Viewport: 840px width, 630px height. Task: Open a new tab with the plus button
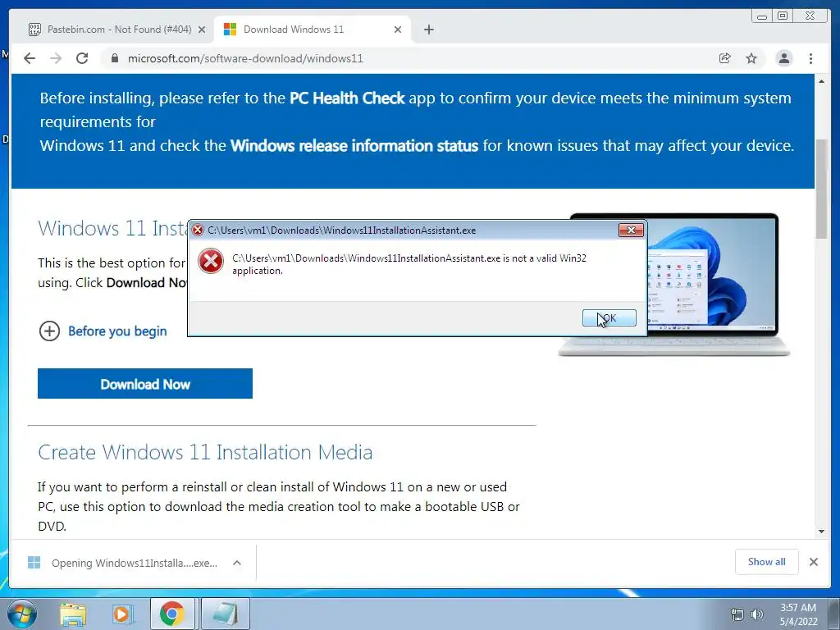(x=428, y=30)
